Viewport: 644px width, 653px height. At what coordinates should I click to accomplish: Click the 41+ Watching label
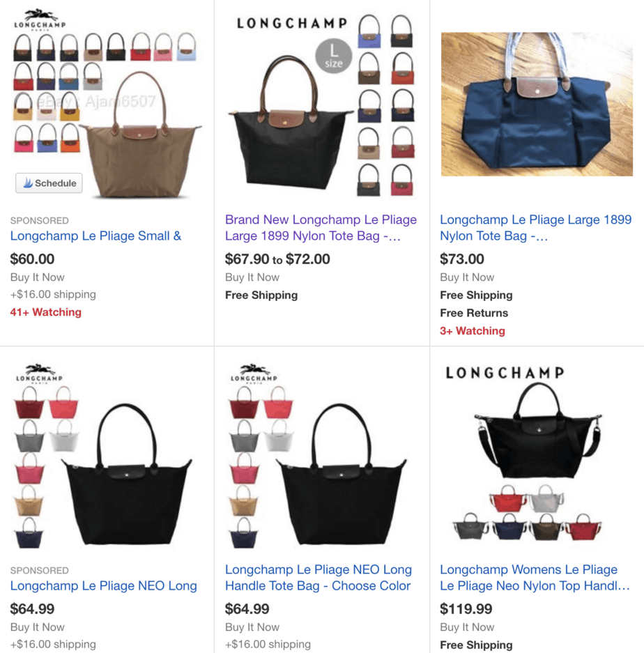pyautogui.click(x=46, y=312)
